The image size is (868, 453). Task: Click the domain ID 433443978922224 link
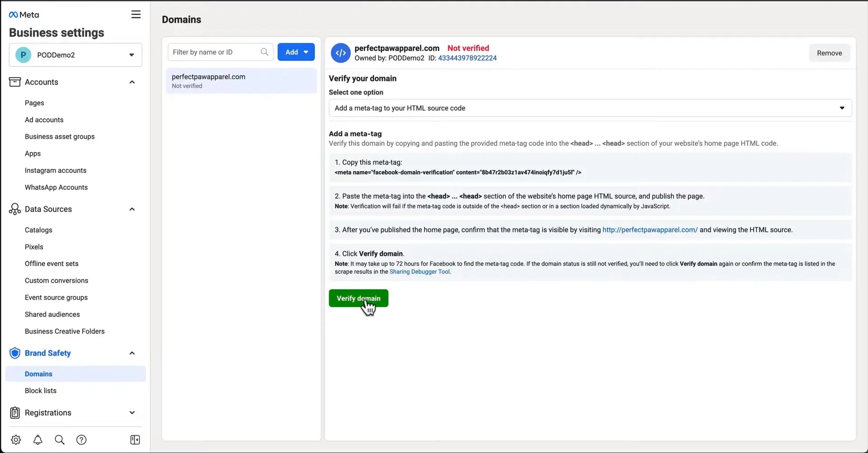467,58
